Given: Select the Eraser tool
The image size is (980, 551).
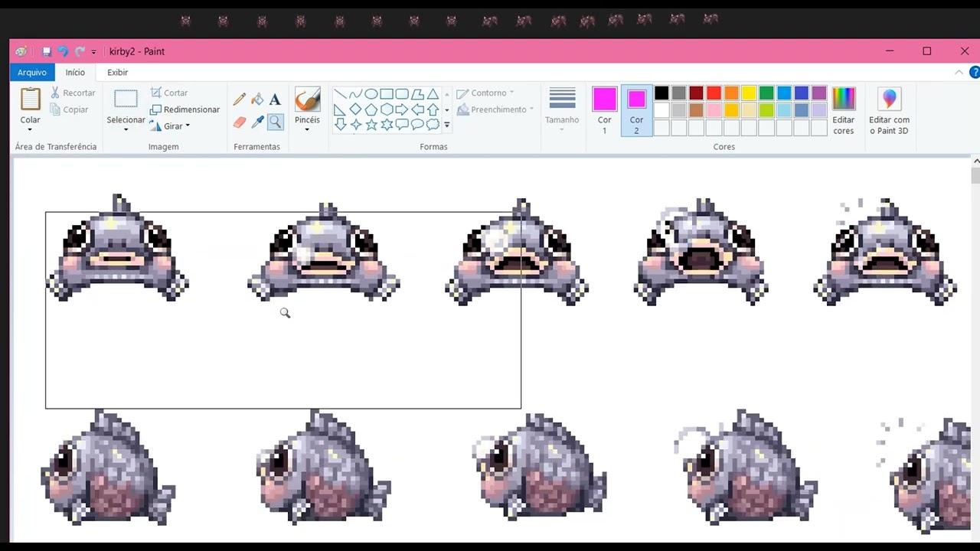Looking at the screenshot, I should click(240, 122).
